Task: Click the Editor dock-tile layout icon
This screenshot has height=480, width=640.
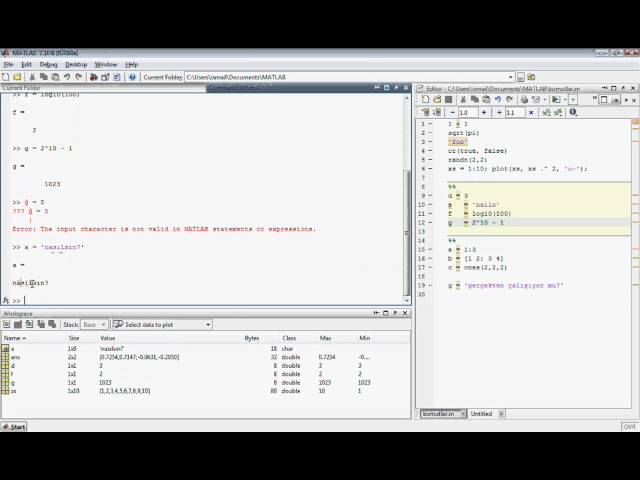Action: [604, 99]
